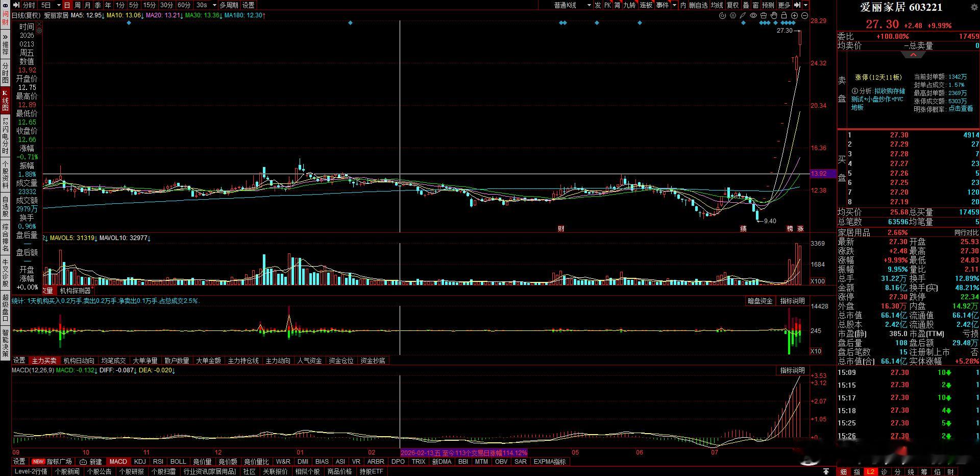Click the red up-chevron under 总卖量

pos(913,55)
